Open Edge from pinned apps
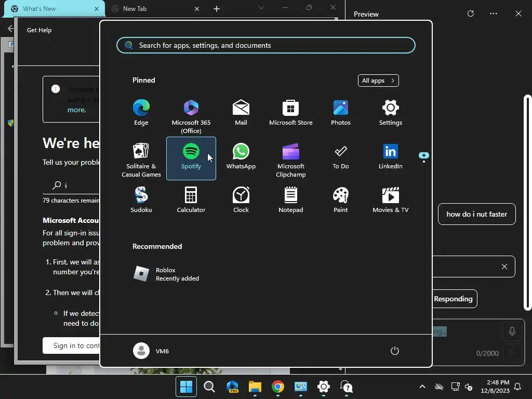This screenshot has height=399, width=532. click(x=141, y=113)
